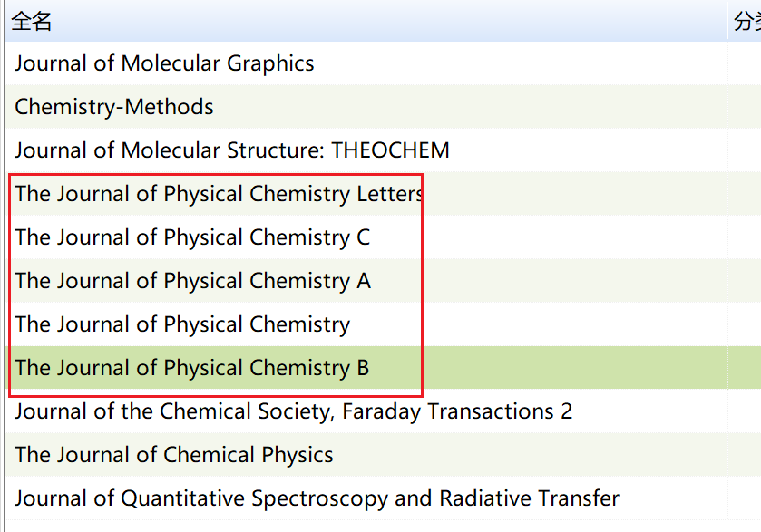Screen dimensions: 761x532
Task: Choose The Journal of Chemical Physics entry
Action: 174,455
